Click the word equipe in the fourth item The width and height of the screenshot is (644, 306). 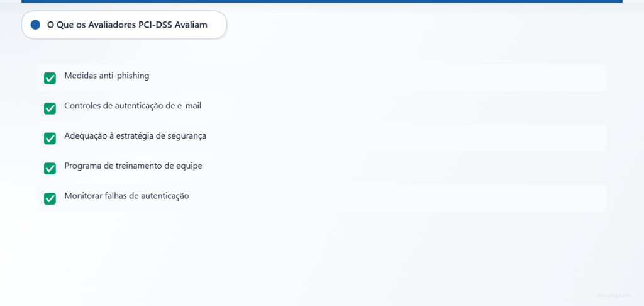[x=190, y=166]
